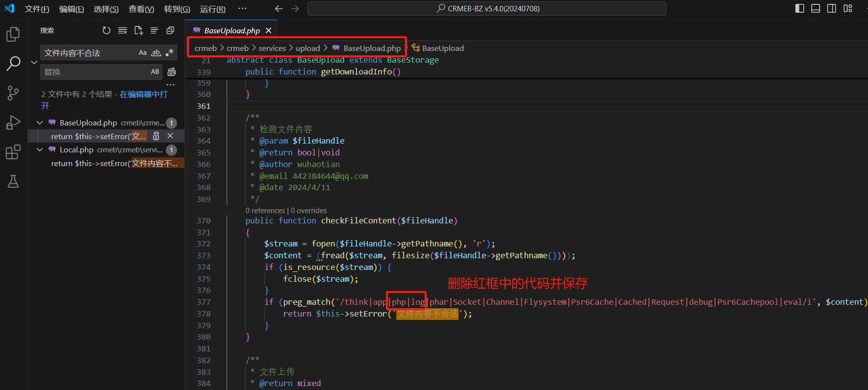Collapse the Local.php search result group
The height and width of the screenshot is (390, 868).
point(40,150)
